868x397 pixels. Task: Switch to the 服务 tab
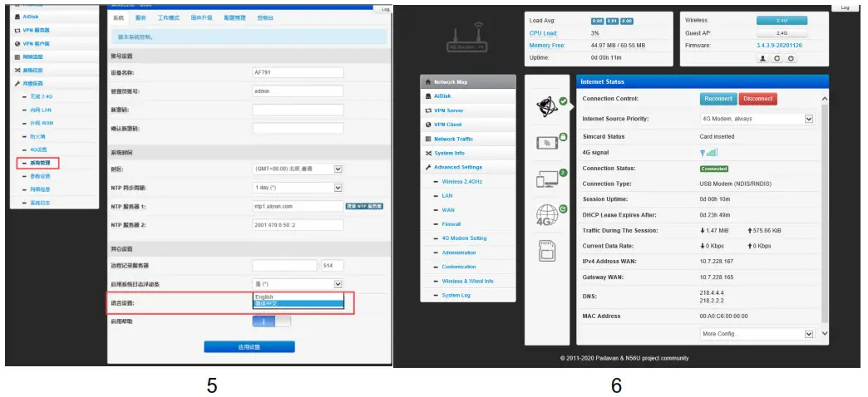click(141, 17)
